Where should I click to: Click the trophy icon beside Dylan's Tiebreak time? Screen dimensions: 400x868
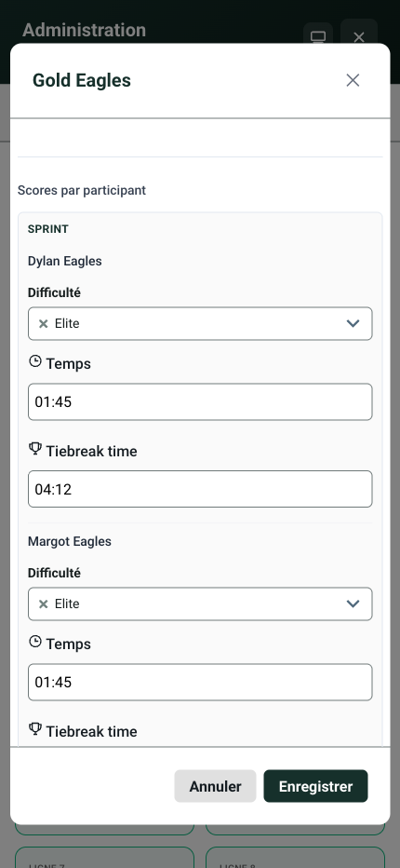tap(34, 449)
